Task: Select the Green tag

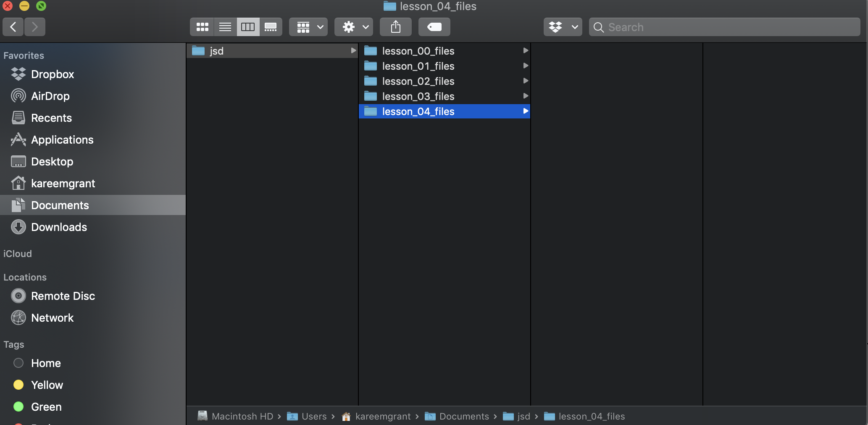Action: (46, 407)
